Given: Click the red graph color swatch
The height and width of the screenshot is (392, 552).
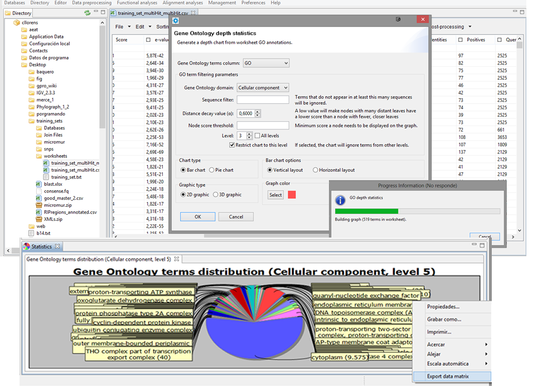Looking at the screenshot, I should (x=292, y=195).
